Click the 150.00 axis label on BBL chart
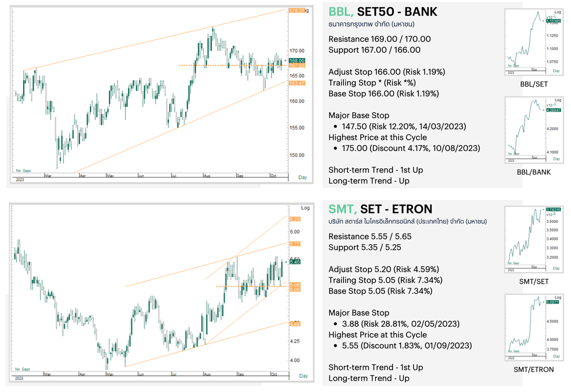The height and width of the screenshot is (392, 571). point(297,155)
